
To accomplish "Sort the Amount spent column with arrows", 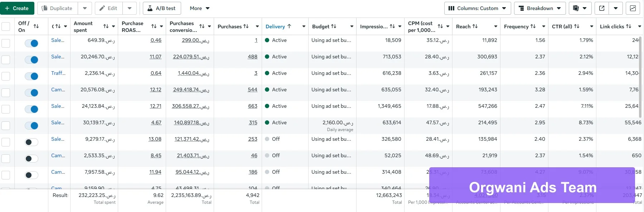I will [x=106, y=26].
